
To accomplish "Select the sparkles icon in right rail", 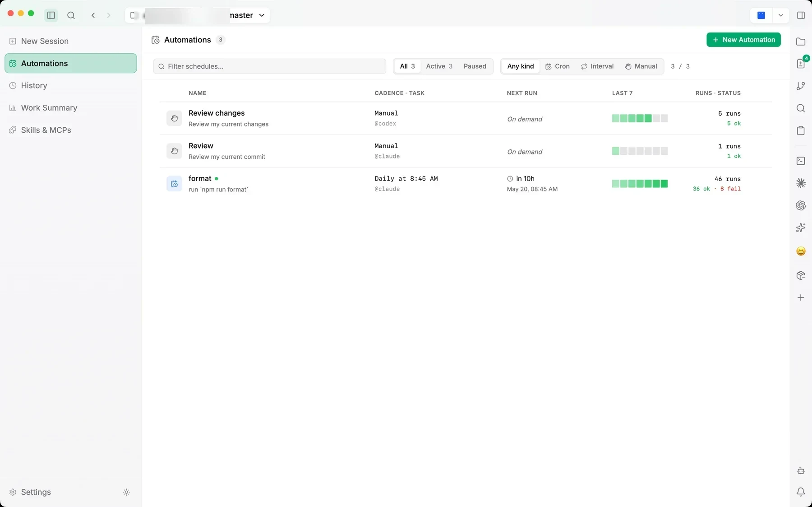I will (x=801, y=228).
